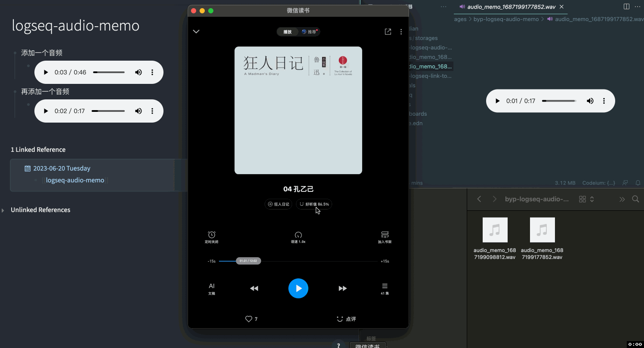Image resolution: width=644 pixels, height=348 pixels.
Task: Select audio_memo_1687199098812.wav in Finder
Action: pyautogui.click(x=495, y=239)
